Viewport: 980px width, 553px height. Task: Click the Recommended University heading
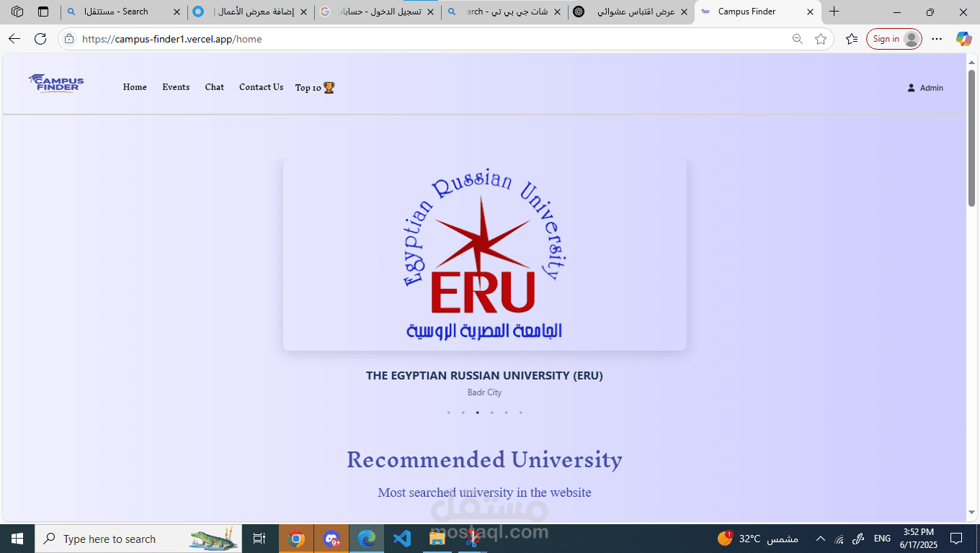pos(484,459)
